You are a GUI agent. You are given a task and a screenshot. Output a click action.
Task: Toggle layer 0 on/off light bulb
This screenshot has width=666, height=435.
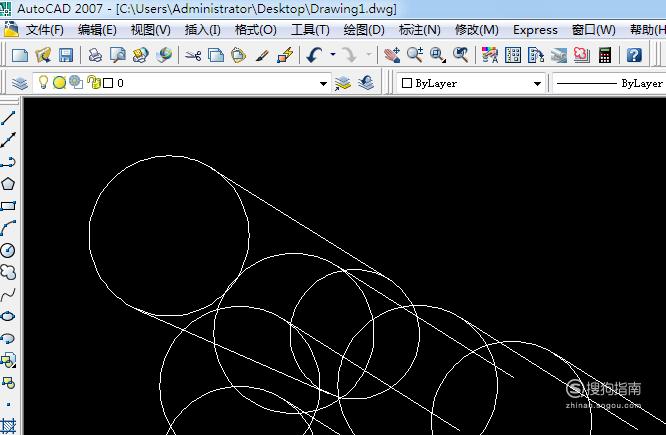43,82
